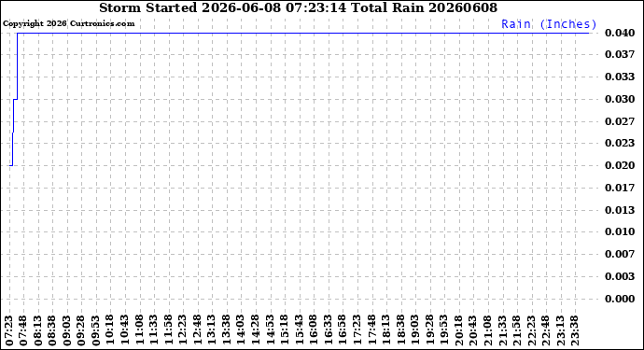This screenshot has width=644, height=350.
Task: Click the 'Rain (Inches)' legend label
Action: [x=548, y=24]
